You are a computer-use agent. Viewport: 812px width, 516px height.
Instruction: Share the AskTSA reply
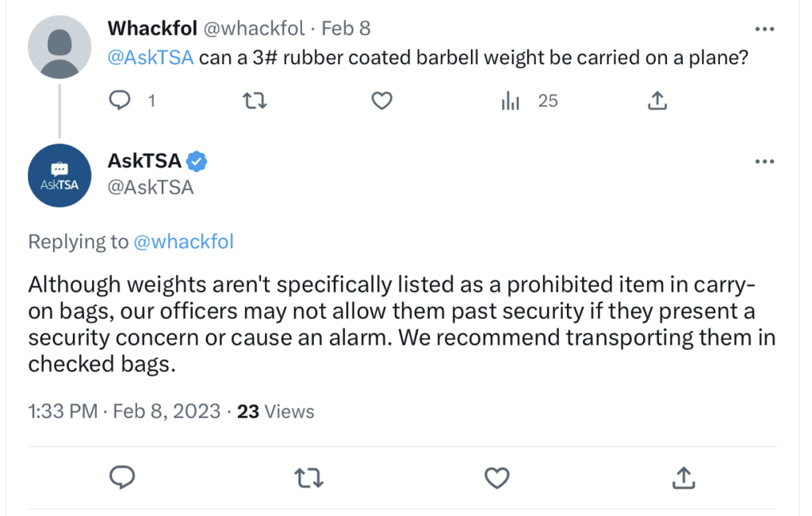[x=683, y=477]
